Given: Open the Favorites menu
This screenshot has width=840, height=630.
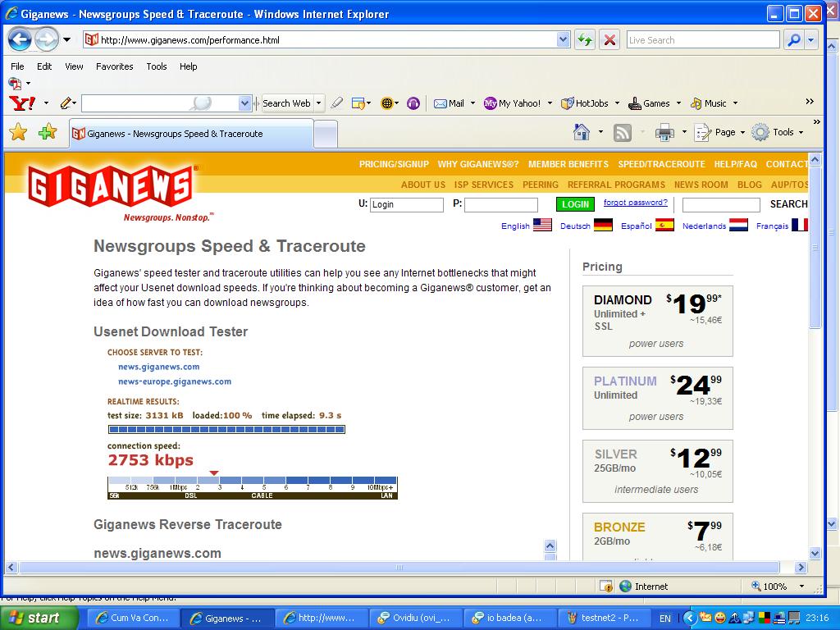Looking at the screenshot, I should [114, 66].
